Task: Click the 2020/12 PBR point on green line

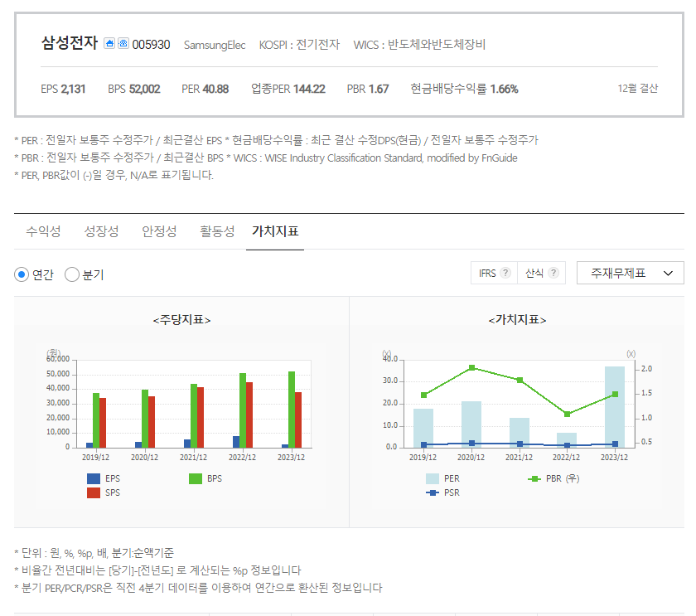Action: [471, 367]
